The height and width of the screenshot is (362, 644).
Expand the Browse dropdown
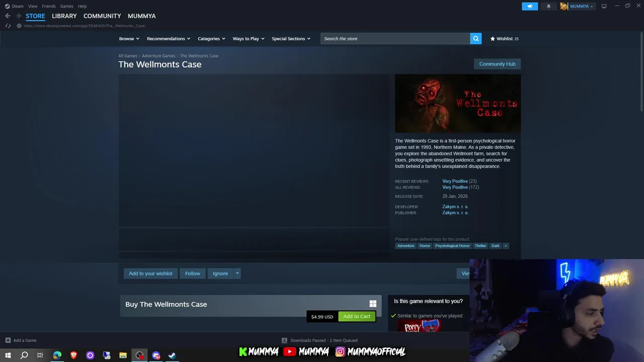pyautogui.click(x=129, y=39)
